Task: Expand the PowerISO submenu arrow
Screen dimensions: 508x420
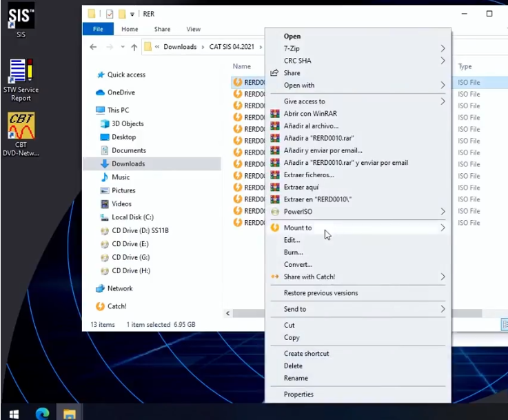Action: [x=443, y=212]
